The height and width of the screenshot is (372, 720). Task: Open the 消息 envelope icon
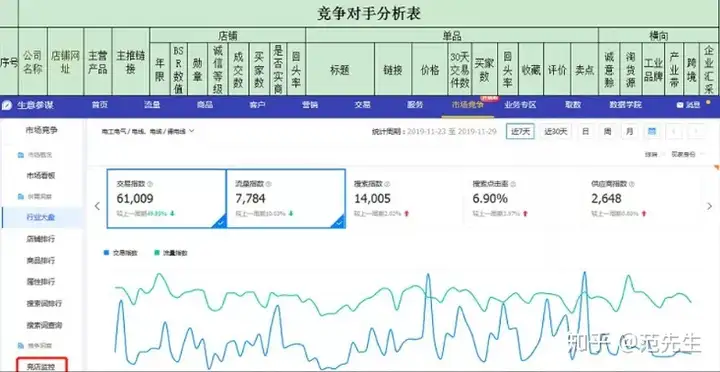pyautogui.click(x=680, y=105)
